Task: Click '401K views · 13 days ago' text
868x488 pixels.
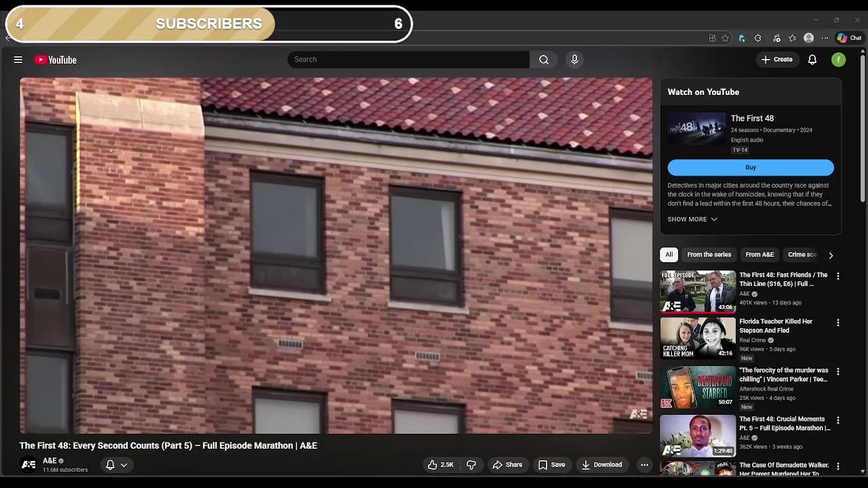Action: tap(770, 302)
